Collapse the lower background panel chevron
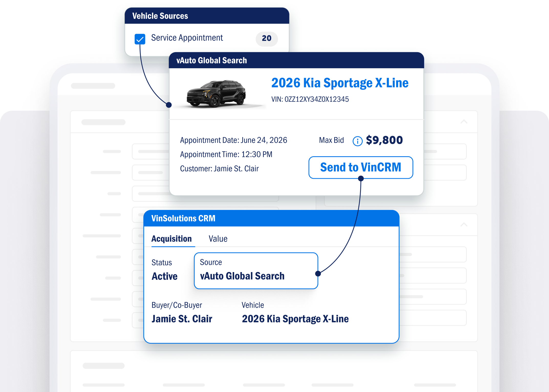The width and height of the screenshot is (549, 392). click(x=464, y=225)
